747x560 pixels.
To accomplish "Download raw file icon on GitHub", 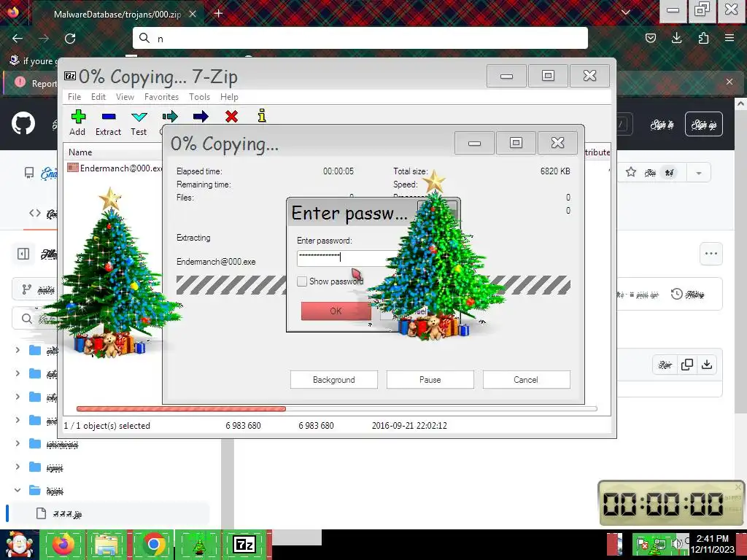I will coord(707,365).
